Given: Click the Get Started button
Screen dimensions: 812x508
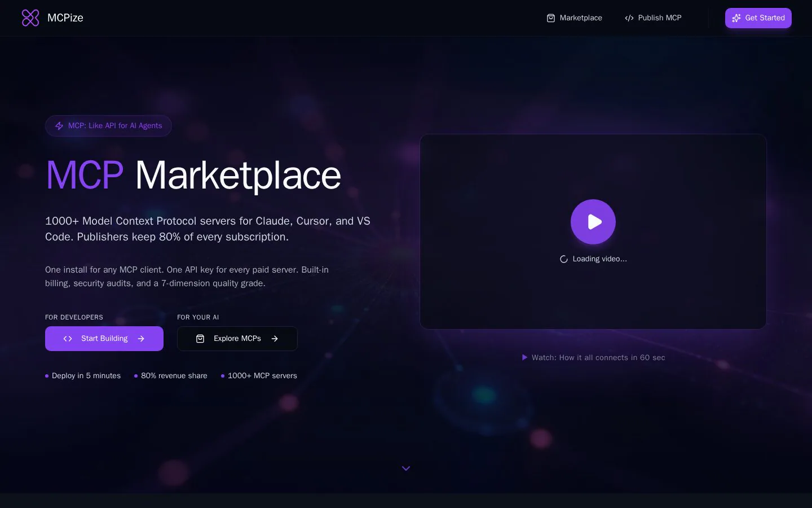Looking at the screenshot, I should [x=758, y=18].
